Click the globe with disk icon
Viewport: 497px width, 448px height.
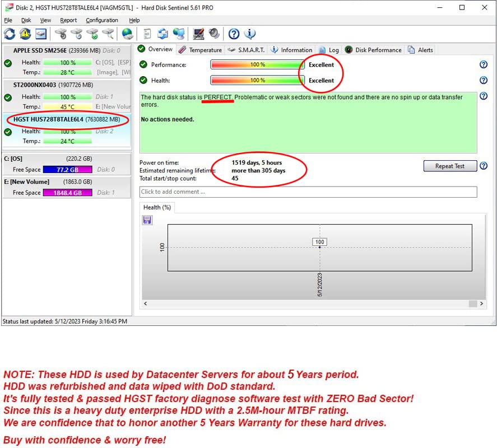coord(127,34)
